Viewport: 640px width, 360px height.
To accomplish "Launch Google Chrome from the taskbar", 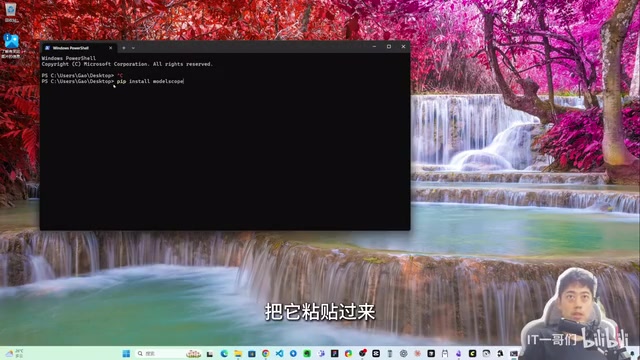I will tap(265, 353).
